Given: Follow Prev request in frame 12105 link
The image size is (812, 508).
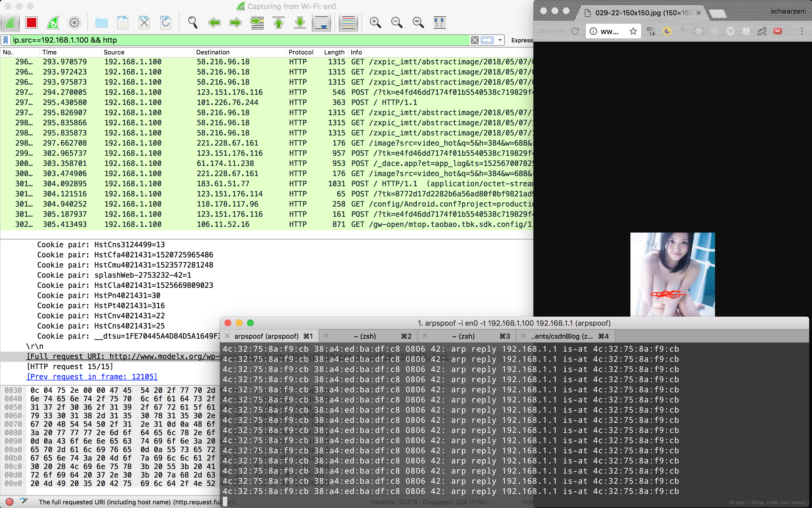Looking at the screenshot, I should click(x=92, y=377).
